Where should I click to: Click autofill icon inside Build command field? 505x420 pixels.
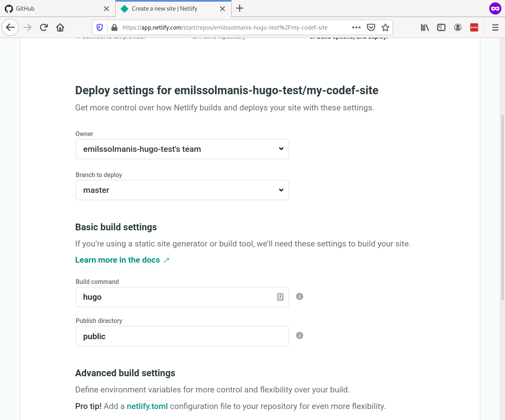[x=280, y=297]
